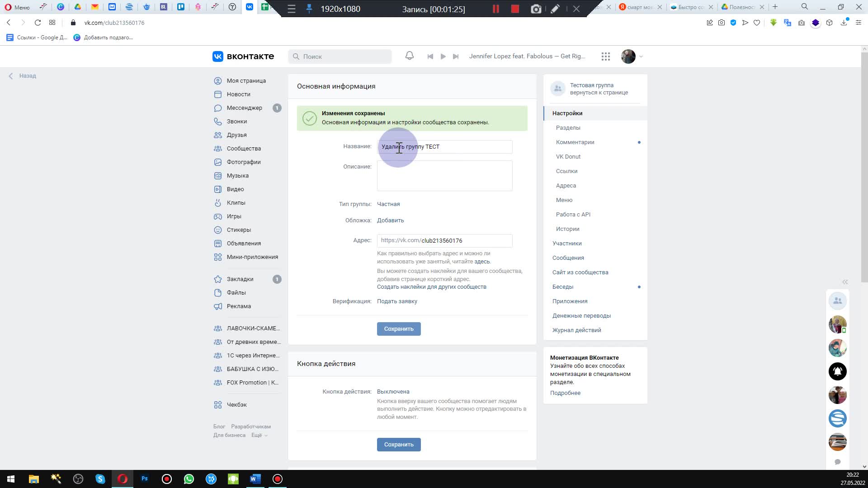Click the screenshot camera icon in toolbar
The width and height of the screenshot is (868, 488).
(536, 9)
